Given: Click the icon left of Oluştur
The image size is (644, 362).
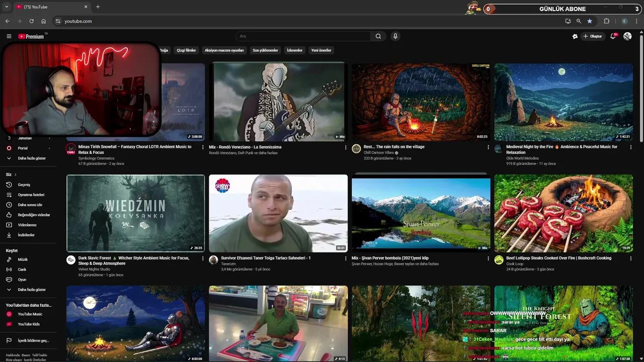Looking at the screenshot, I should (575, 36).
